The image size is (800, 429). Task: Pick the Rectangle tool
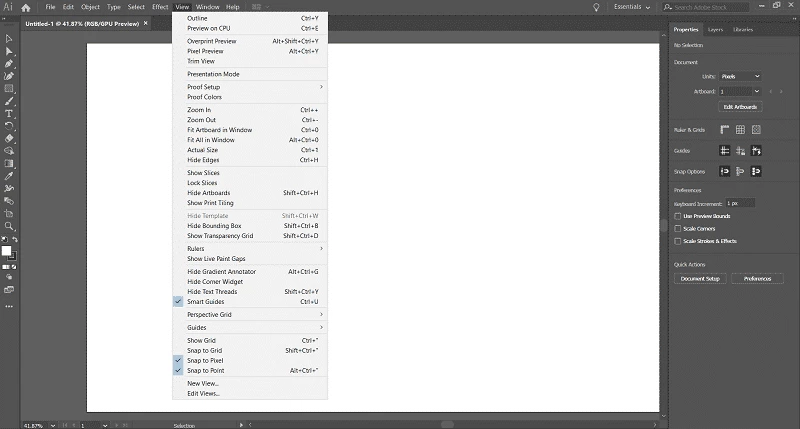click(9, 88)
